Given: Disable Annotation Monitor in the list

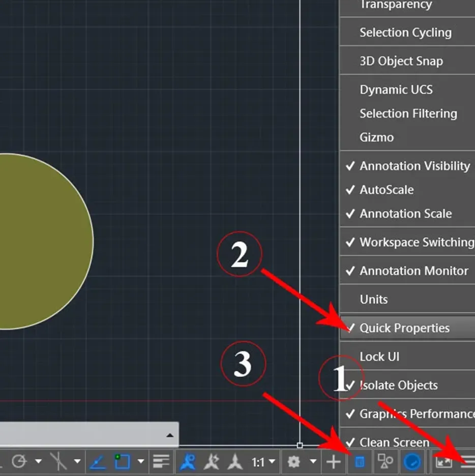Looking at the screenshot, I should 413,271.
